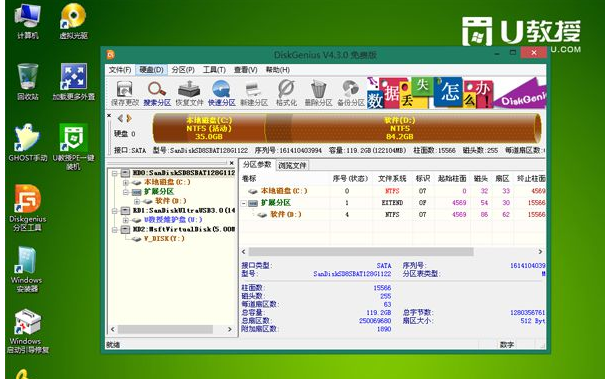Launch the Diskgenius分区工具 desktop shortcut

27,208
